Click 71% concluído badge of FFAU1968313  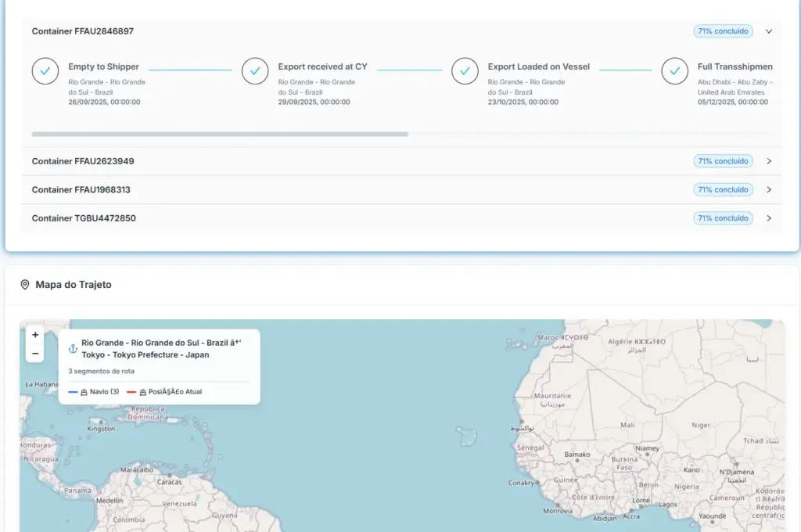[x=723, y=189]
